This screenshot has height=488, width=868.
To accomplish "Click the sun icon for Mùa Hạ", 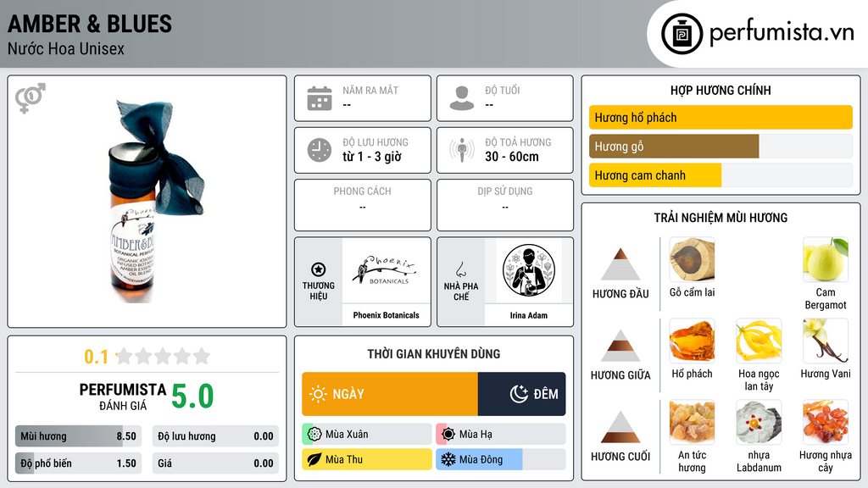I will coord(448,435).
